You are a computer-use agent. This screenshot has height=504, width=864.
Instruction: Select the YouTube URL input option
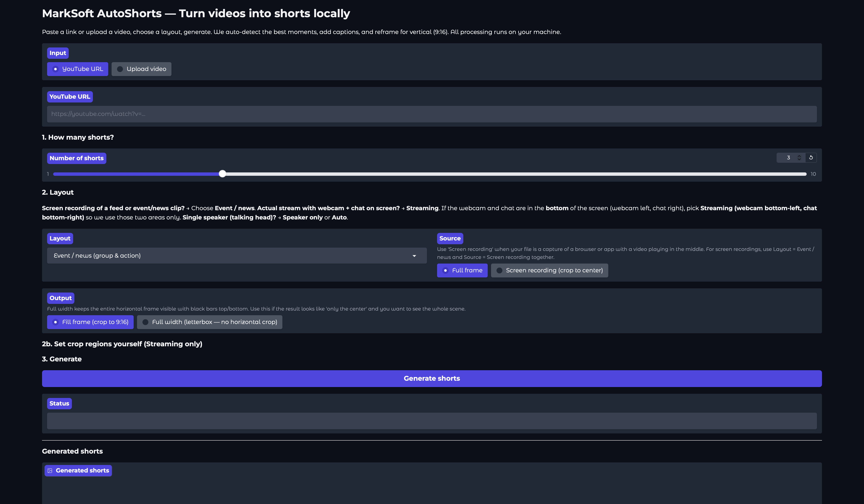pos(78,69)
